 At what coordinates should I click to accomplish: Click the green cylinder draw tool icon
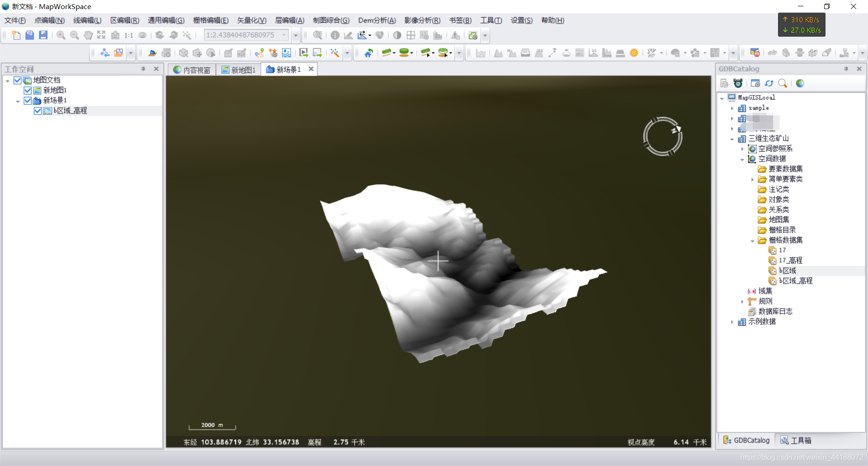(405, 53)
